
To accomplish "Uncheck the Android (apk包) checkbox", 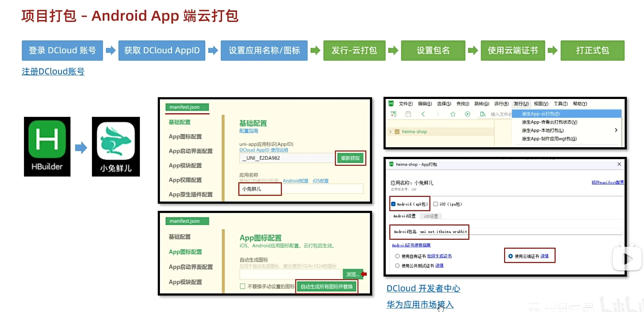I will coord(393,204).
